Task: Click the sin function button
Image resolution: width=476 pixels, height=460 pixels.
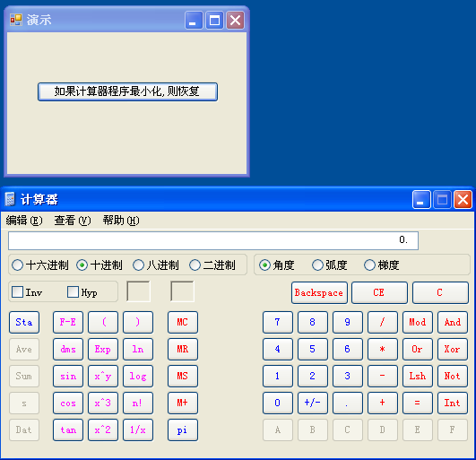Action: [x=68, y=377]
